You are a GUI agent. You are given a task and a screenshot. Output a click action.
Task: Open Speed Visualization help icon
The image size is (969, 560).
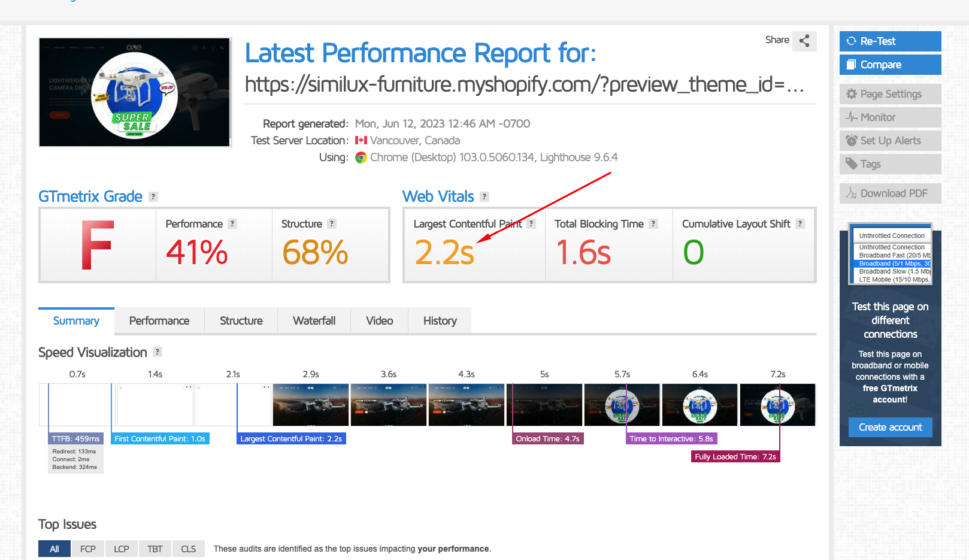(x=158, y=352)
